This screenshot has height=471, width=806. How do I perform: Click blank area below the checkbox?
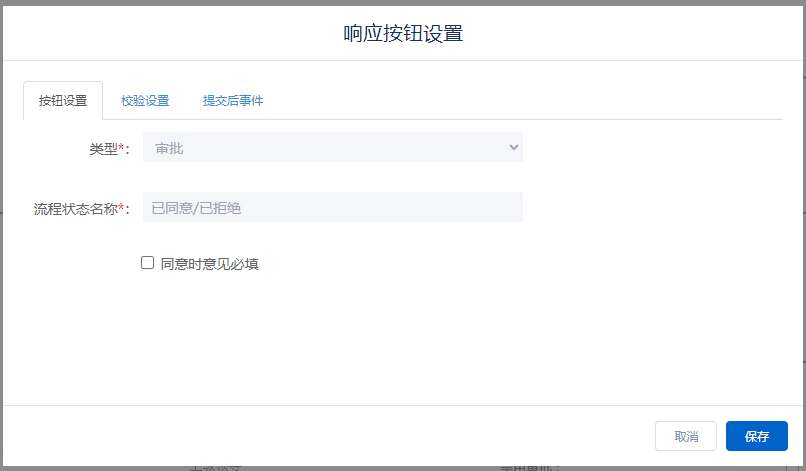coord(400,340)
